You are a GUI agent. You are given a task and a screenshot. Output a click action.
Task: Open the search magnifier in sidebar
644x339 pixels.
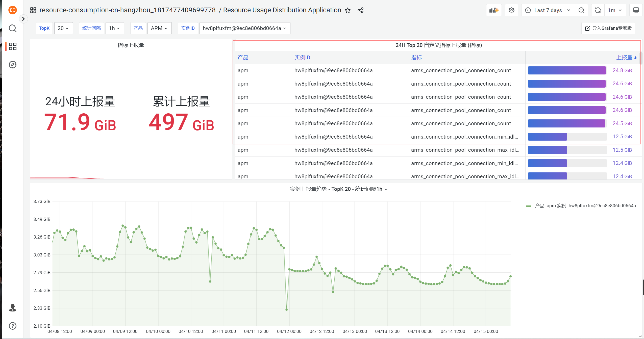(x=13, y=28)
